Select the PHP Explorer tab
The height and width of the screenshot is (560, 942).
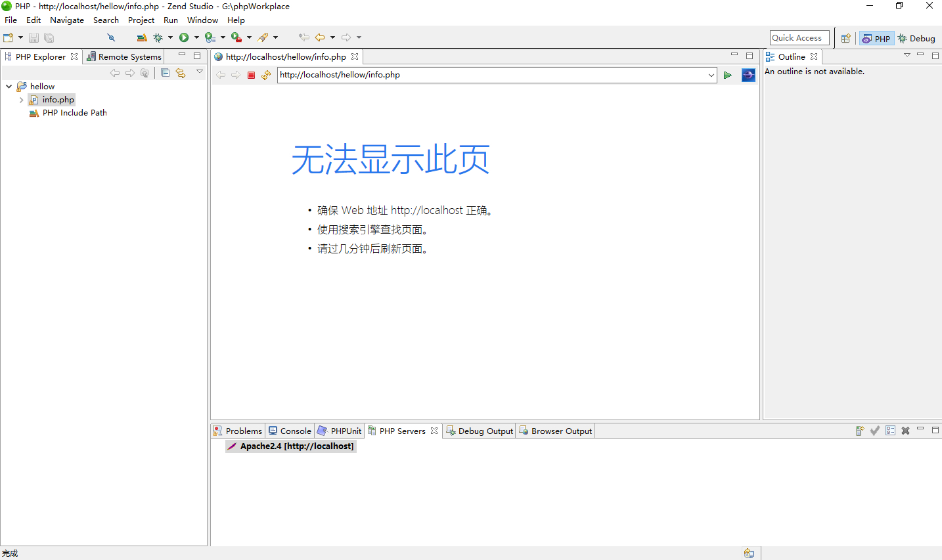tap(41, 57)
